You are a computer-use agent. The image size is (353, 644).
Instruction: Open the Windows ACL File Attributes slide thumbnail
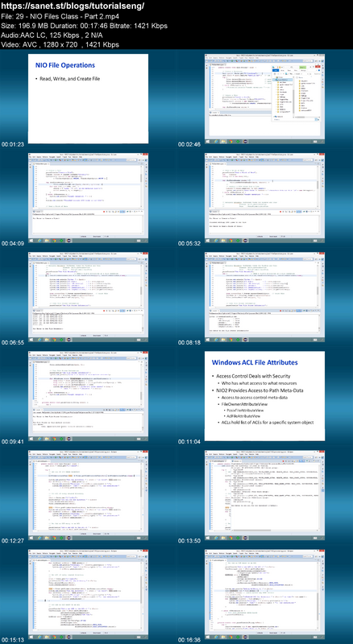pyautogui.click(x=264, y=396)
